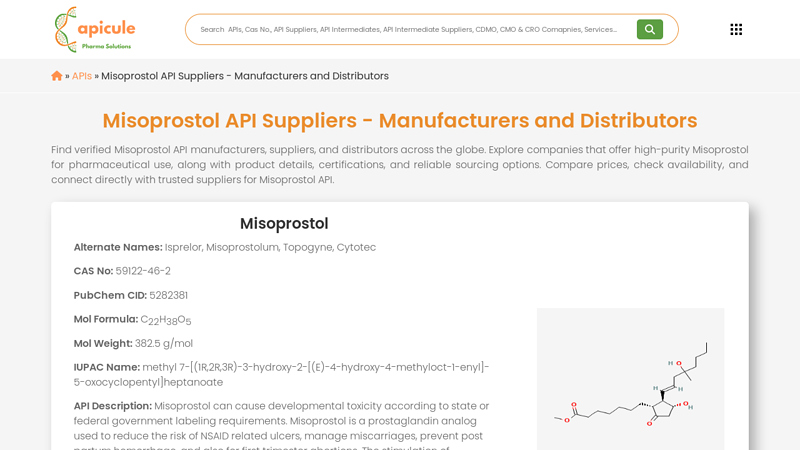This screenshot has width=800, height=450.
Task: Select the PubChem CID '5282381'
Action: pyautogui.click(x=168, y=295)
